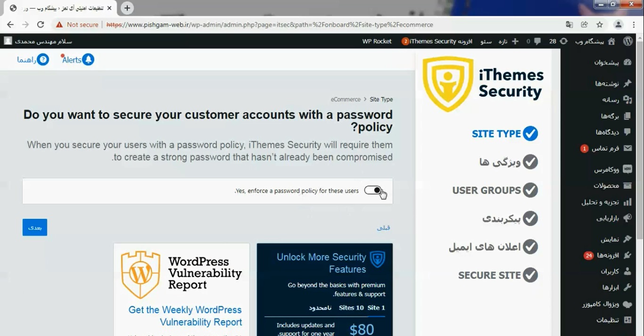Click the WP Rocket admin bar item

(377, 41)
